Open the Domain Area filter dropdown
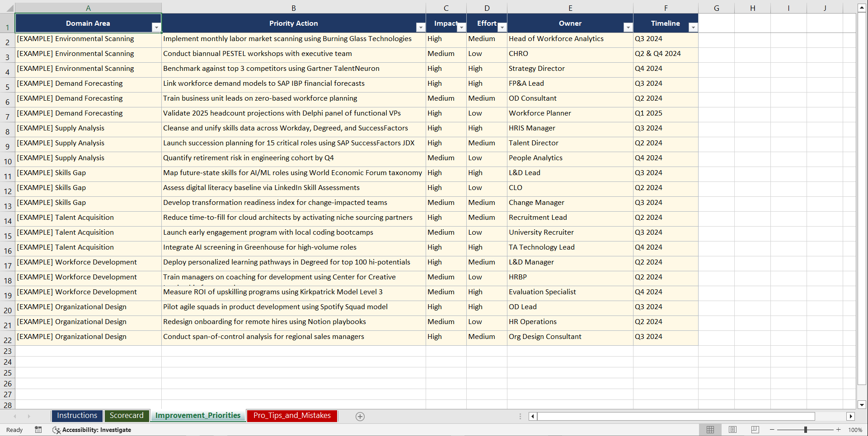The height and width of the screenshot is (436, 868). click(x=157, y=27)
